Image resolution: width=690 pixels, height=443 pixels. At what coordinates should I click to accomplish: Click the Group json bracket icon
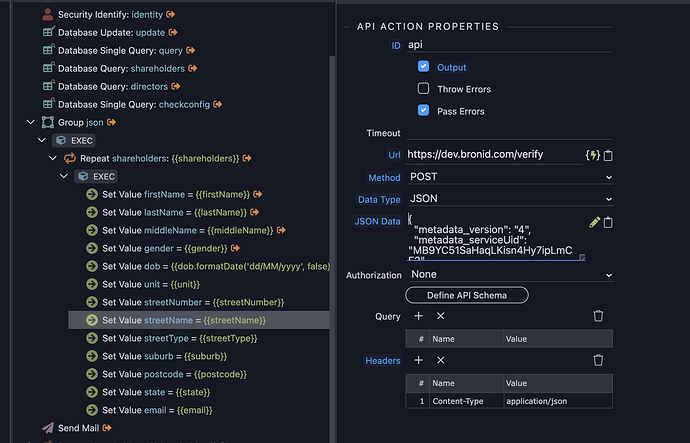click(x=48, y=122)
